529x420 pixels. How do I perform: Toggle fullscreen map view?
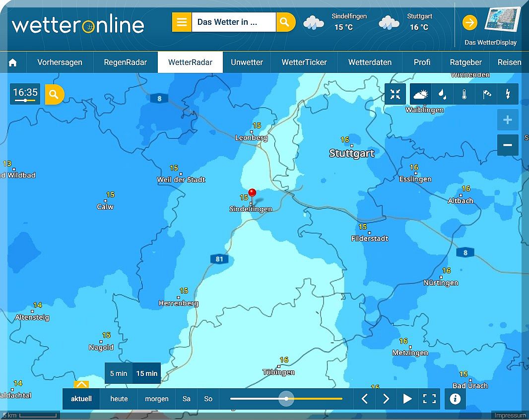tap(429, 399)
